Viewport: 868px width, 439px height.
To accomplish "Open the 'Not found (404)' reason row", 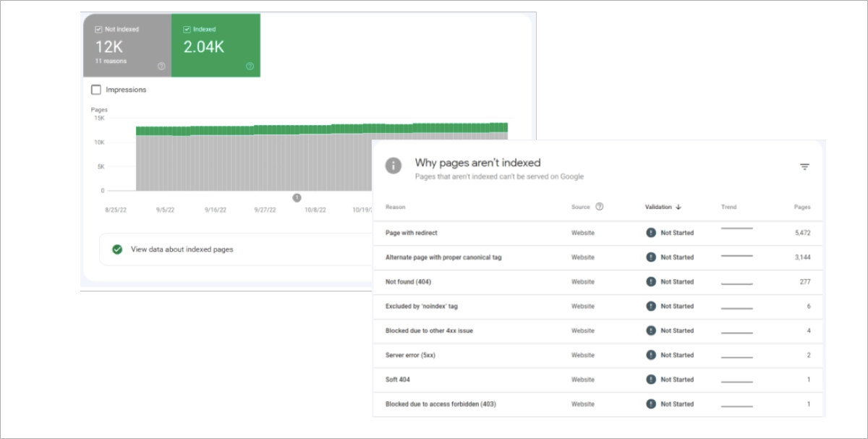I will point(409,282).
